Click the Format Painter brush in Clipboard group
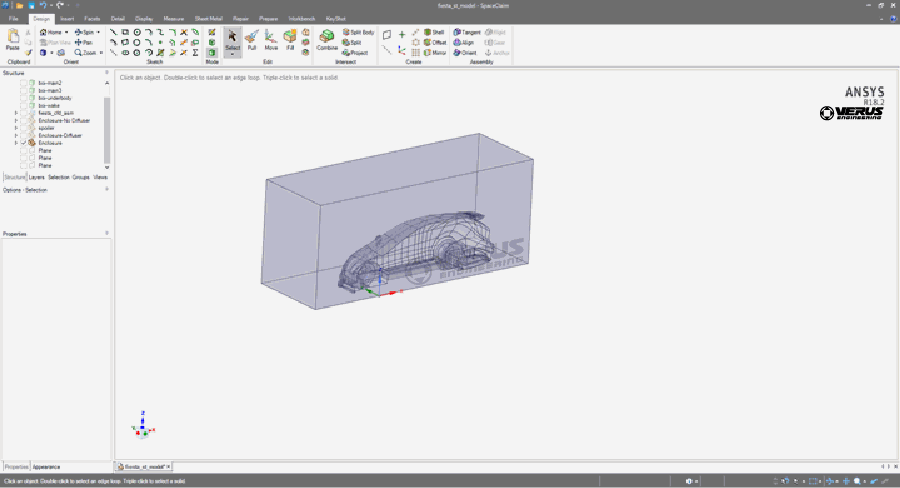The image size is (900, 488). [28, 52]
